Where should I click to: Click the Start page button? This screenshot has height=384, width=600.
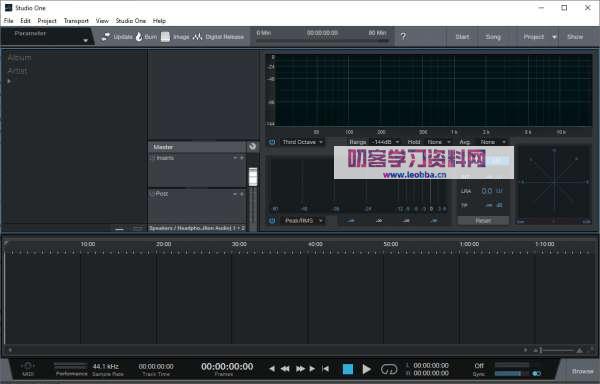tap(462, 37)
